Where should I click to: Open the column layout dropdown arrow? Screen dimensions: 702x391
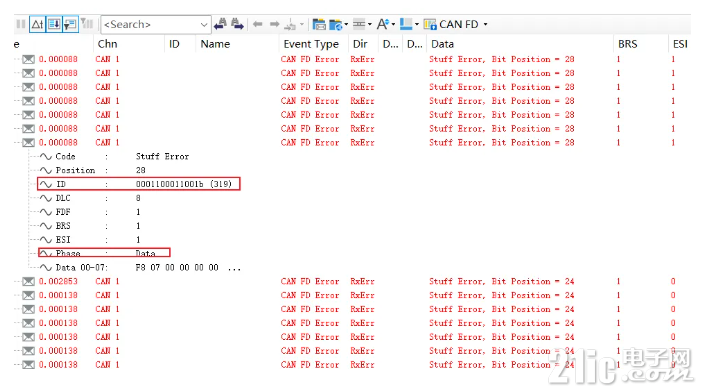pos(370,24)
